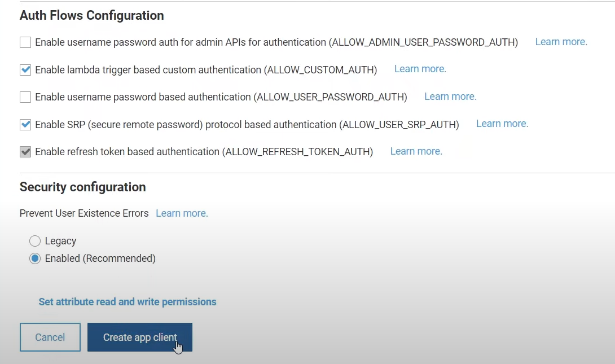This screenshot has height=364, width=615.
Task: Enable ALLOW_USER_PASSWORD_AUTH checkbox
Action: pyautogui.click(x=25, y=97)
